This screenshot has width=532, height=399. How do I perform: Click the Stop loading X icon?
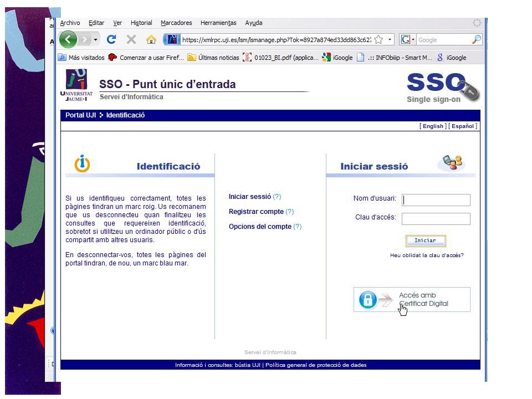[x=131, y=40]
